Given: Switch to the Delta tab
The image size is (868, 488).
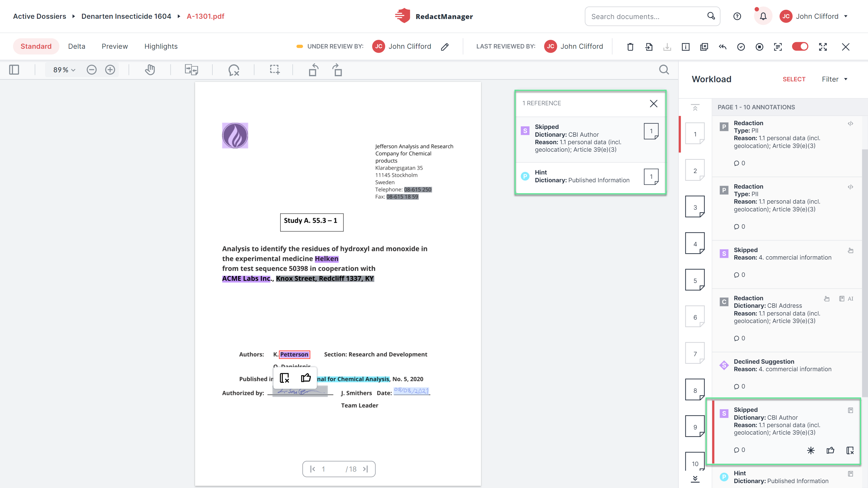Looking at the screenshot, I should [x=76, y=46].
